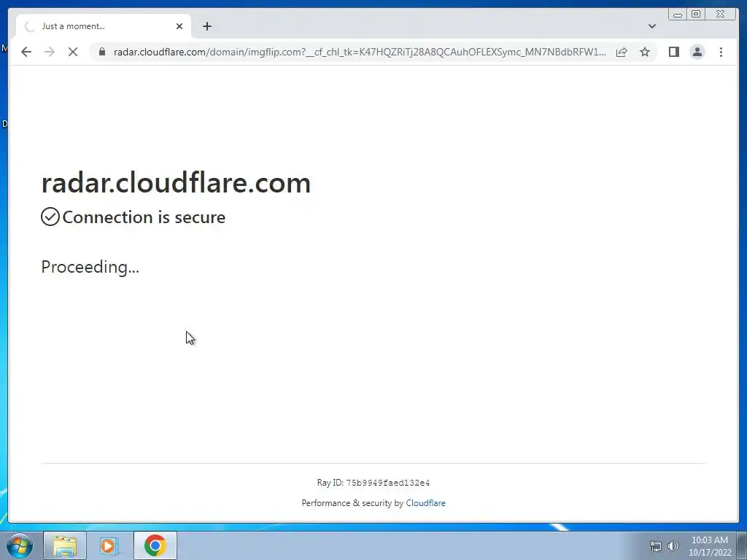Open a new tab

206,26
